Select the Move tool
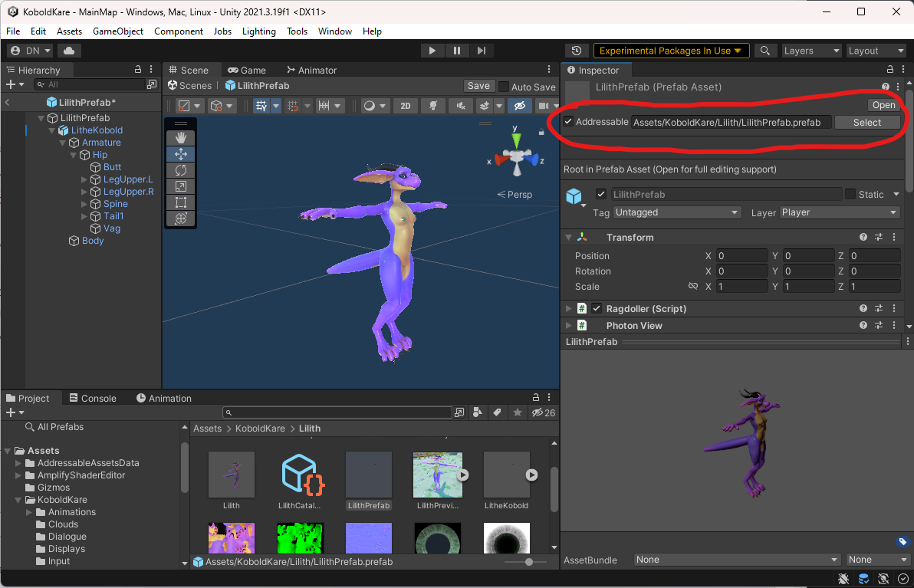Image resolution: width=914 pixels, height=588 pixels. point(181,154)
